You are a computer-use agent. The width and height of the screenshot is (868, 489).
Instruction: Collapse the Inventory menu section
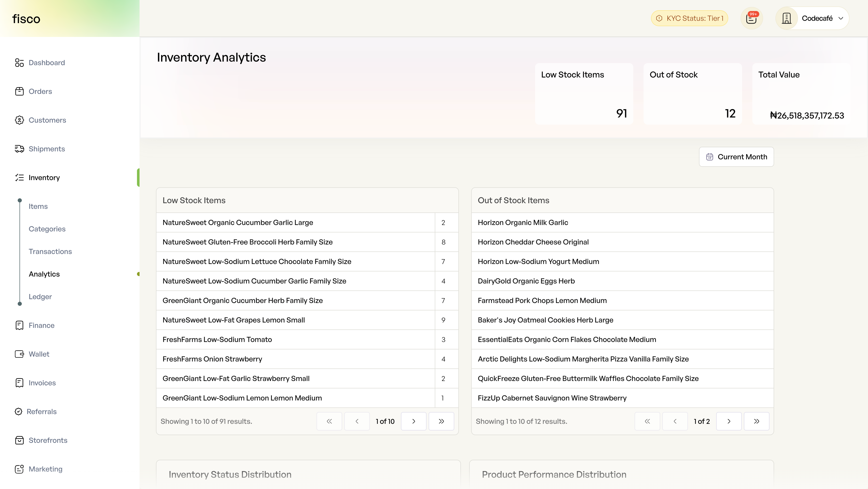point(44,178)
